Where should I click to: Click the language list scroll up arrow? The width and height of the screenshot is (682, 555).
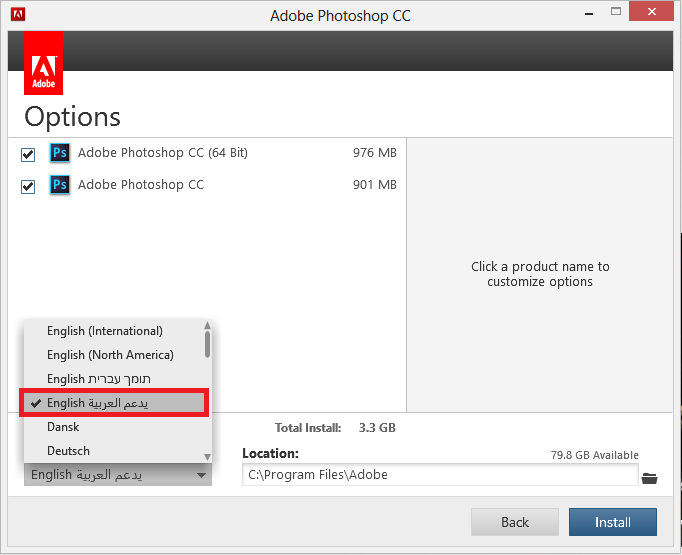(x=207, y=325)
